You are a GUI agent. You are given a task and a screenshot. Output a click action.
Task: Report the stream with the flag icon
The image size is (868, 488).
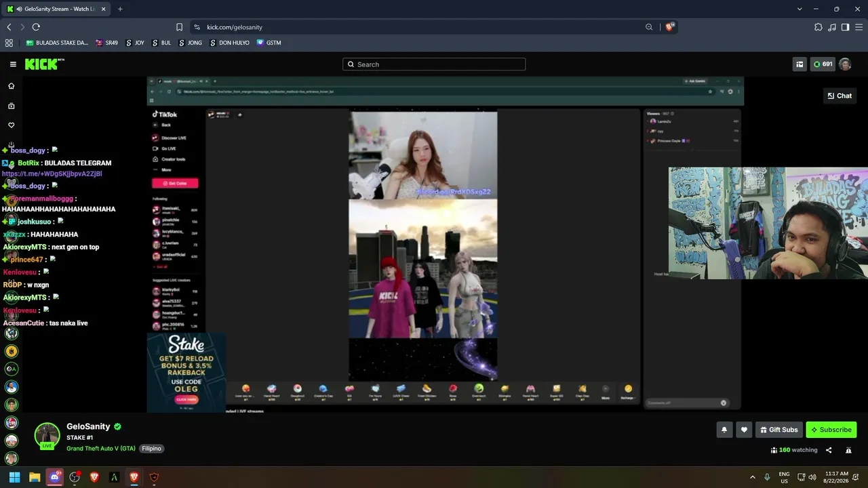pos(848,450)
